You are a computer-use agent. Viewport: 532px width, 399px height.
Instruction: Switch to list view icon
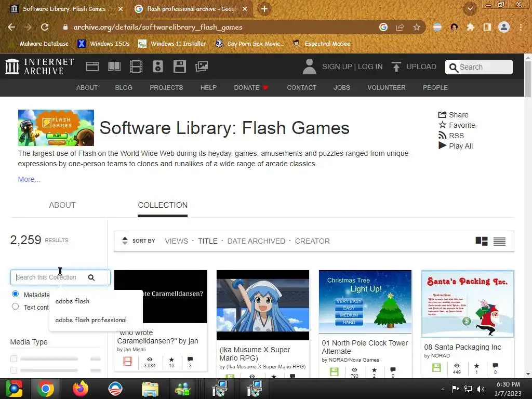pyautogui.click(x=499, y=241)
